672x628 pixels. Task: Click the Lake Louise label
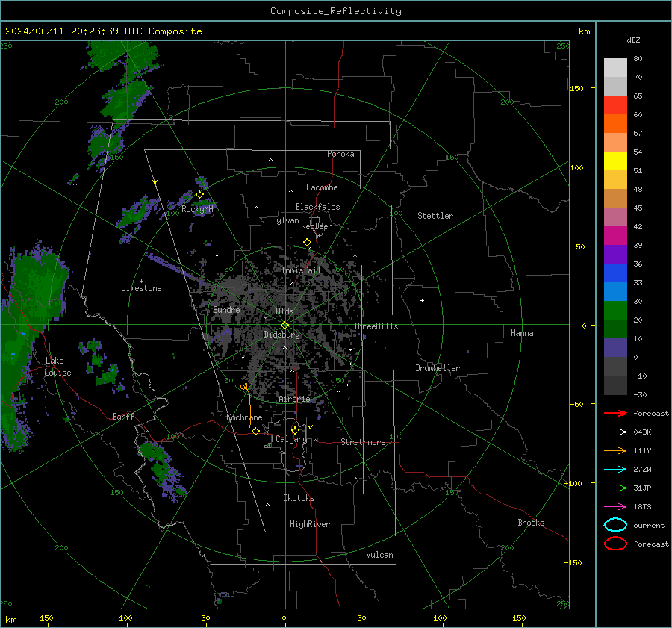pyautogui.click(x=57, y=367)
